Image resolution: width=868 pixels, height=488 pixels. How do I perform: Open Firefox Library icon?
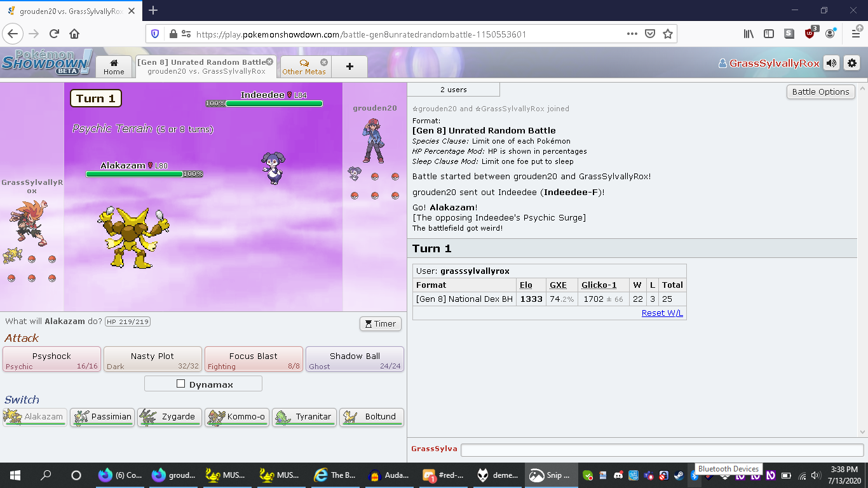(749, 34)
